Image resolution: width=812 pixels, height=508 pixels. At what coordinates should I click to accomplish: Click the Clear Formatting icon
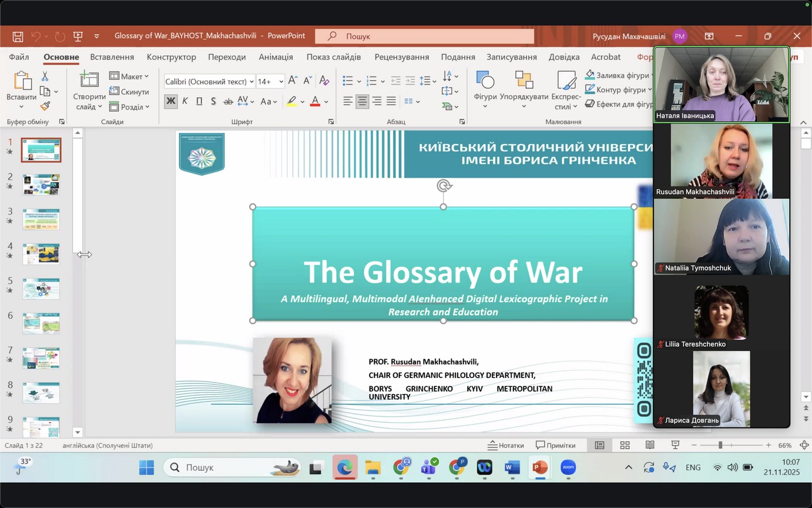coord(324,81)
